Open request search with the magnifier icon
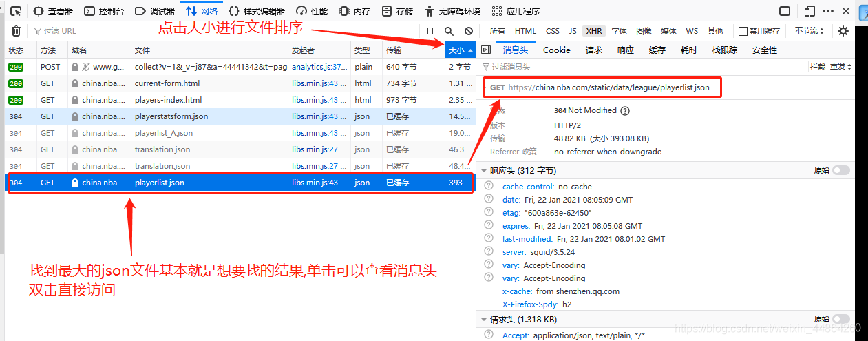The width and height of the screenshot is (868, 341). [449, 31]
